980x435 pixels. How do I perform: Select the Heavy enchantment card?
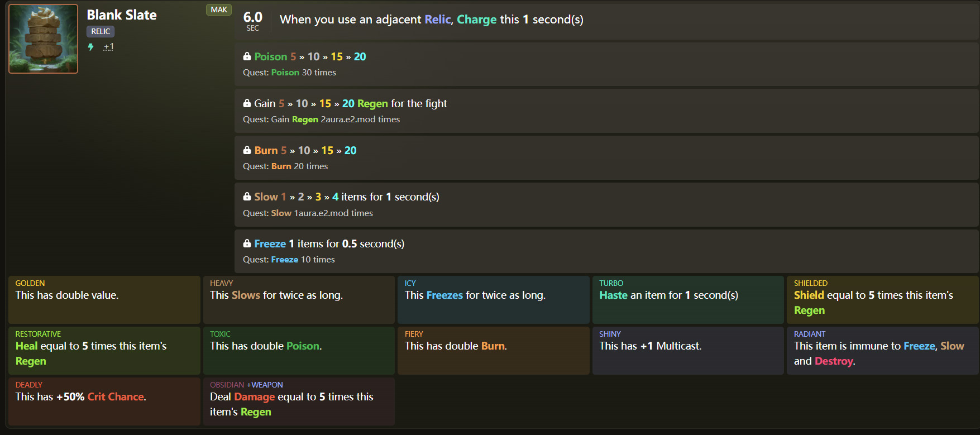coord(299,299)
